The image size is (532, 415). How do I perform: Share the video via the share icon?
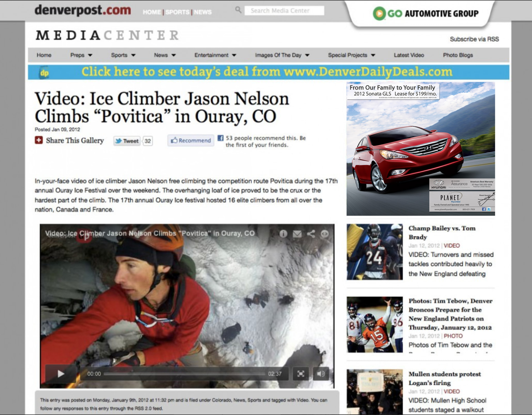coord(311,234)
